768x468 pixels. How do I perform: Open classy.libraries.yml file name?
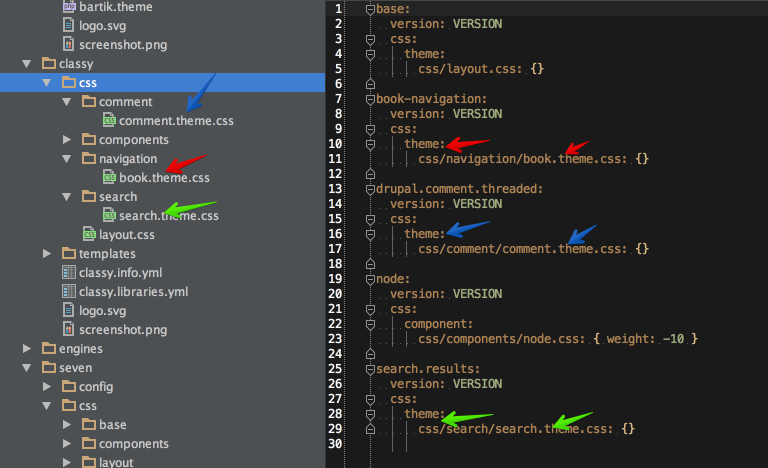tap(133, 292)
